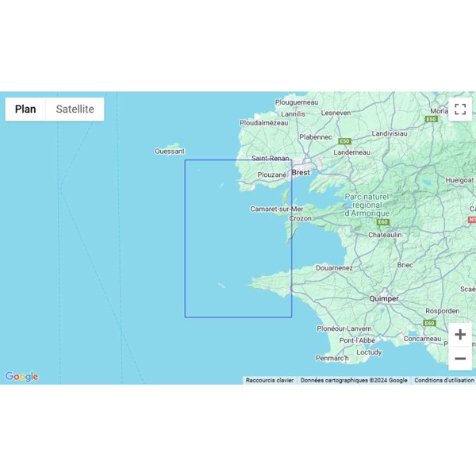Click Parc naturel régional d'Armorique label
Viewport: 476px width, 476px height.
(x=367, y=205)
